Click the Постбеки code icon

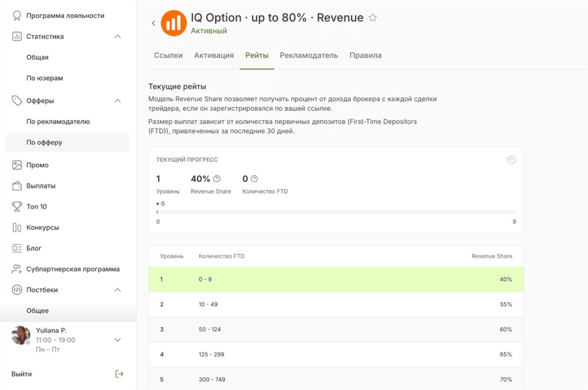17,290
